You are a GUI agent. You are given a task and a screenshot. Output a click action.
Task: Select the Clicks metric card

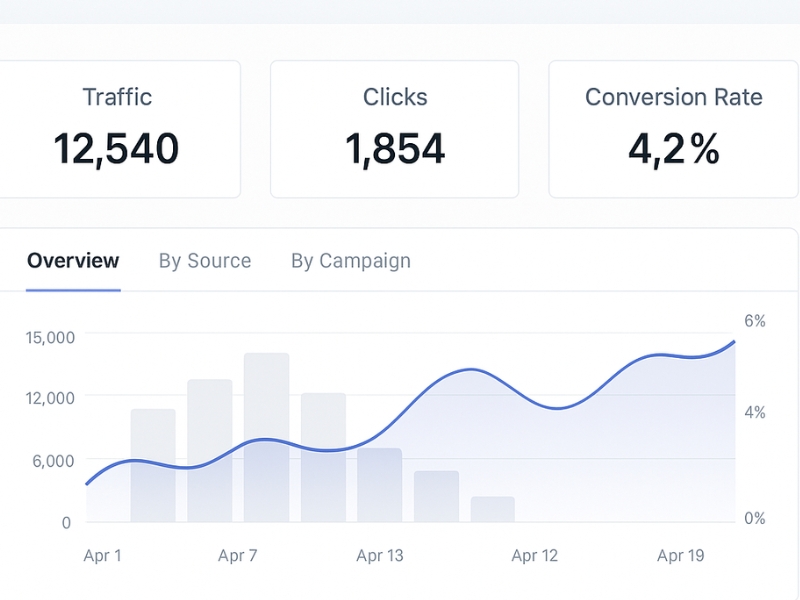pyautogui.click(x=395, y=128)
